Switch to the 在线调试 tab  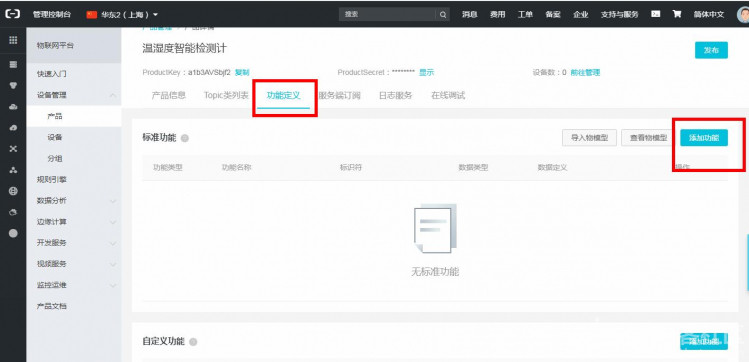tap(448, 96)
